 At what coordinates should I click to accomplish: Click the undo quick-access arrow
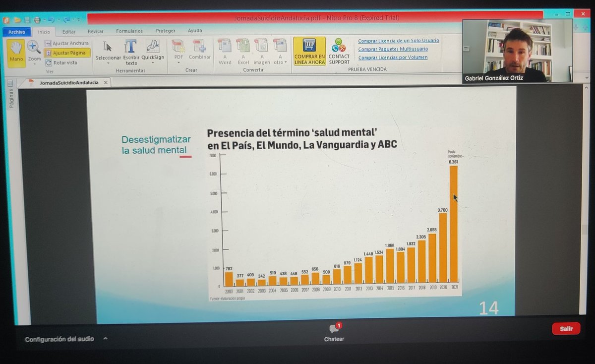click(x=51, y=20)
